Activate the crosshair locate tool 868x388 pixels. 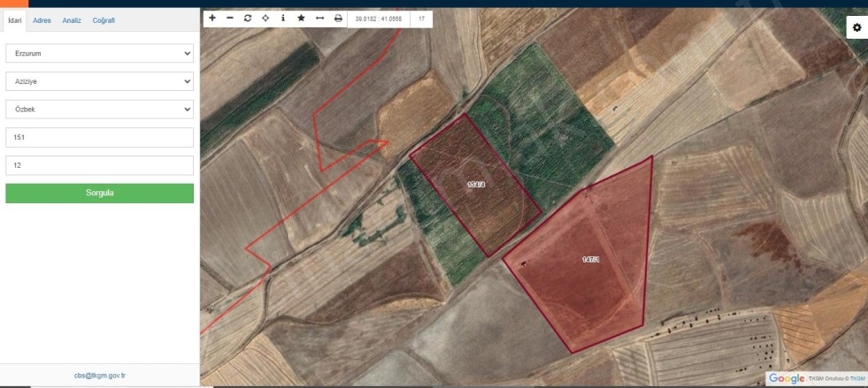tap(265, 18)
